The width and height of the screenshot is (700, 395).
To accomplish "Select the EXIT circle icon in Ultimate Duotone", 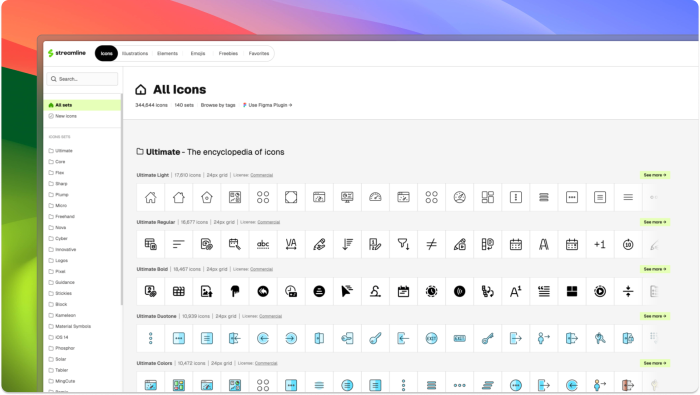I will coord(431,338).
